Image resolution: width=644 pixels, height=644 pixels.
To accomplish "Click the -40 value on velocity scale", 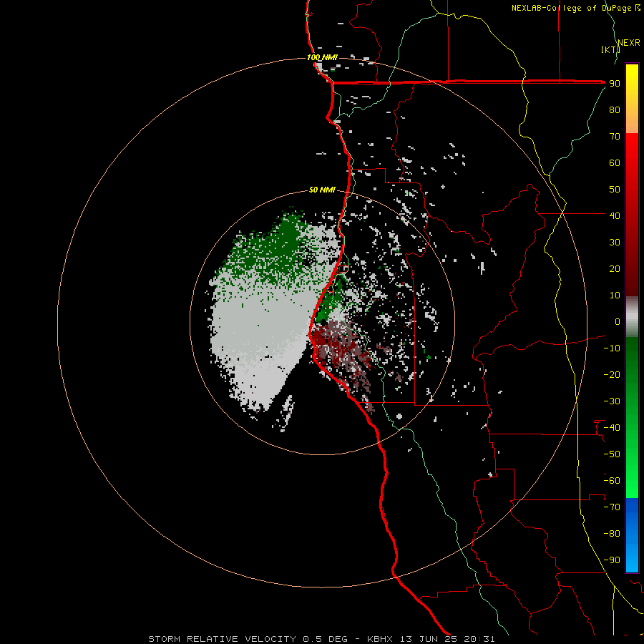I will [x=612, y=428].
